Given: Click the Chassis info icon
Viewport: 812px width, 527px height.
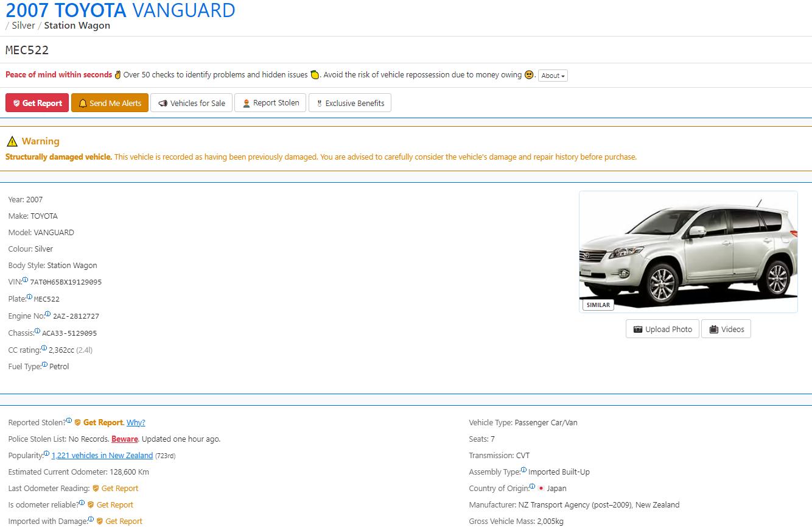Looking at the screenshot, I should pos(38,331).
